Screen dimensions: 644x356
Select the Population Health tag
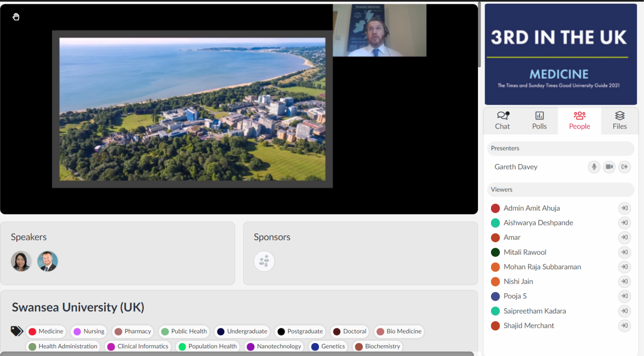tap(208, 346)
